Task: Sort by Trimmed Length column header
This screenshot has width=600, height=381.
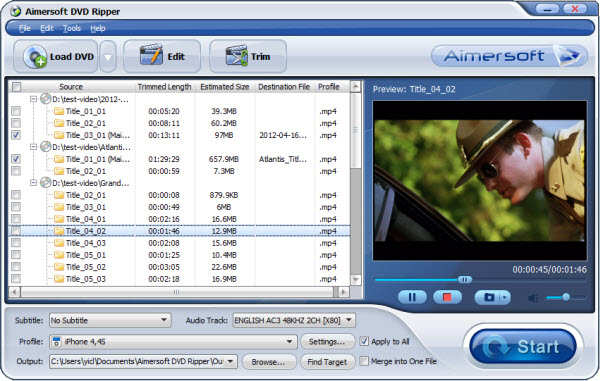Action: [x=165, y=87]
